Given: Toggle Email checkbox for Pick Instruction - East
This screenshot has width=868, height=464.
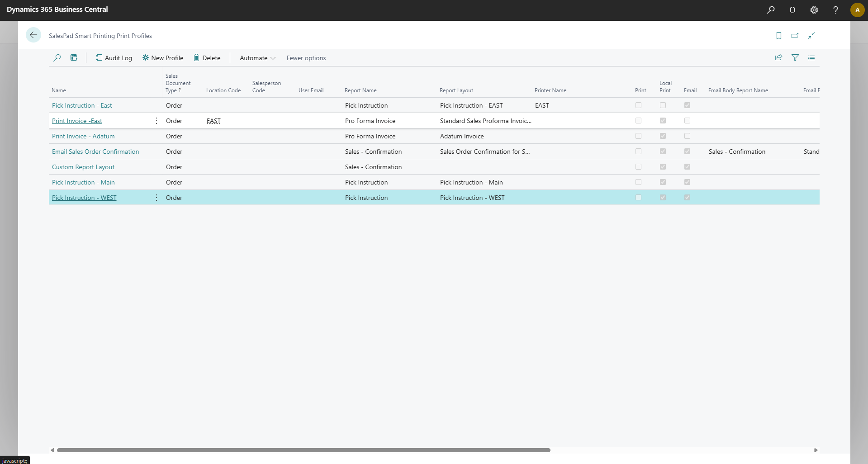Looking at the screenshot, I should [x=687, y=105].
